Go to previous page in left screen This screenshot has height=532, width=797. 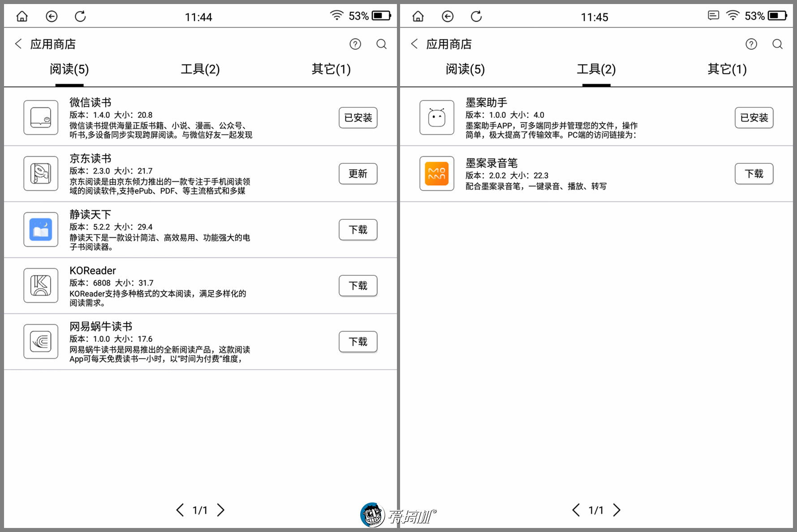tap(180, 510)
